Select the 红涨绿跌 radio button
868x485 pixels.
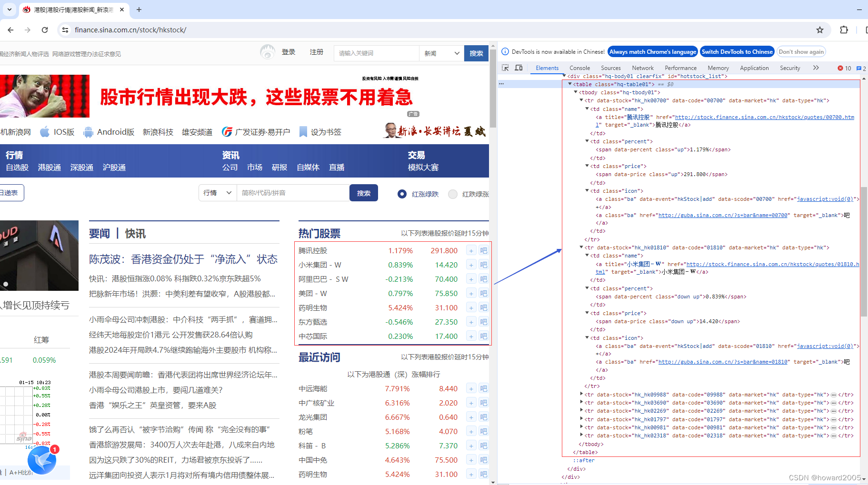[402, 194]
